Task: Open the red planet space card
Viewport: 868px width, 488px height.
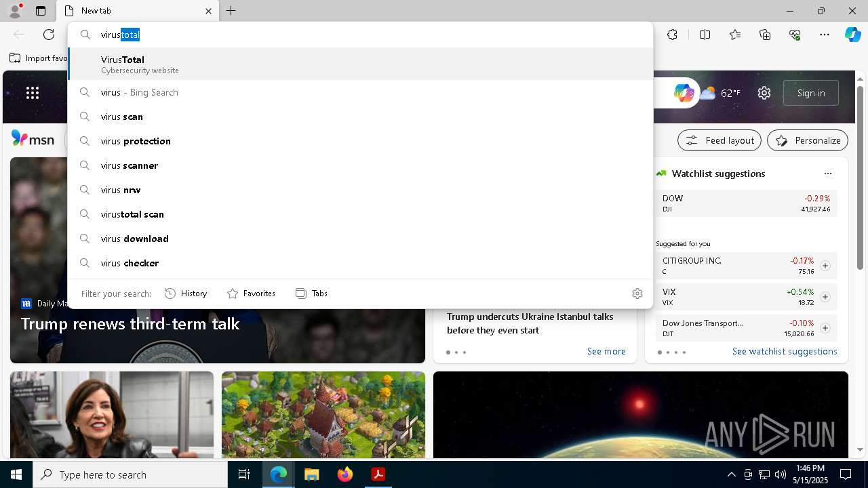Action: 641,415
